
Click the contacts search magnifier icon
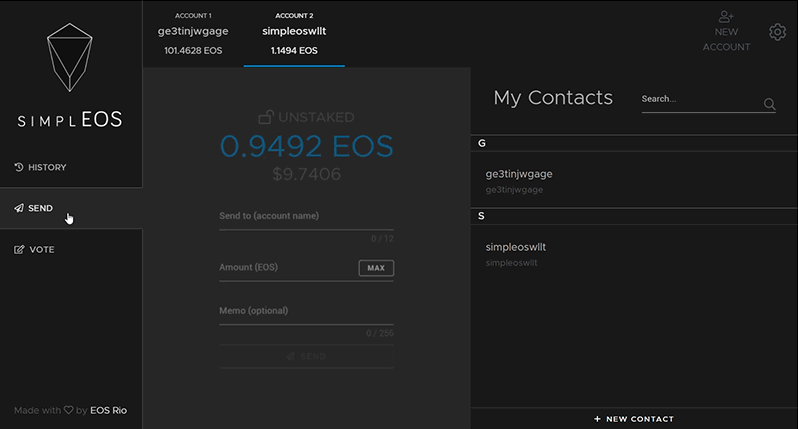point(770,104)
